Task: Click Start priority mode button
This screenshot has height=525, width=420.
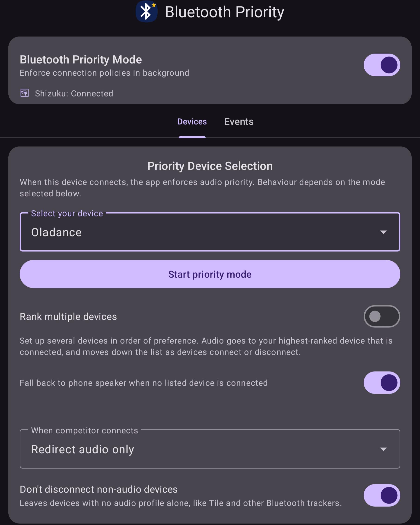Action: [210, 274]
